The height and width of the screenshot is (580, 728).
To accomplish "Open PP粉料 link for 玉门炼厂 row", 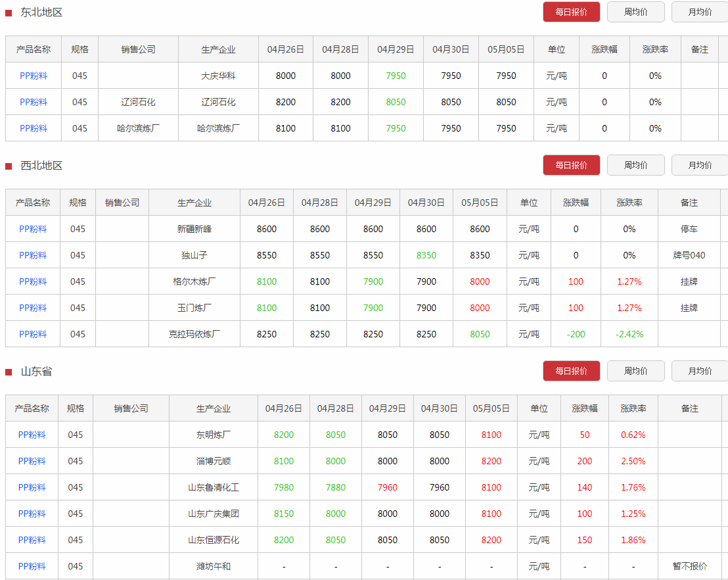I will pyautogui.click(x=32, y=308).
